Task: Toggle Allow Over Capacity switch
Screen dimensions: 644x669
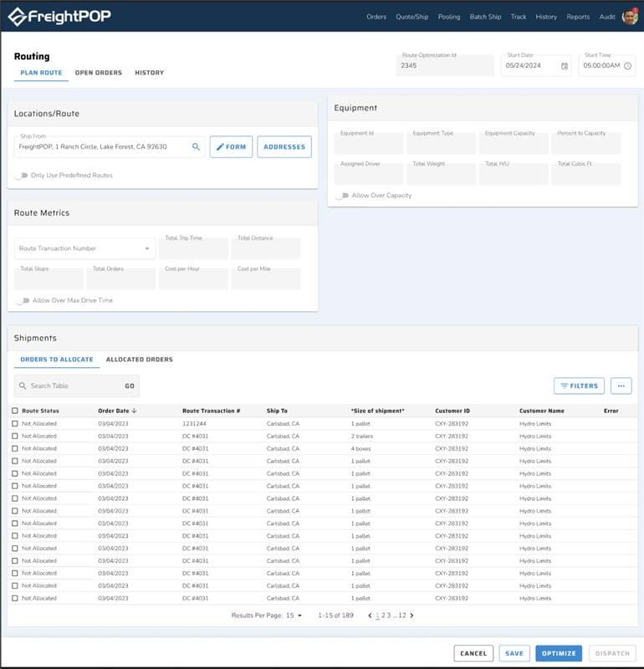Action: coord(342,196)
